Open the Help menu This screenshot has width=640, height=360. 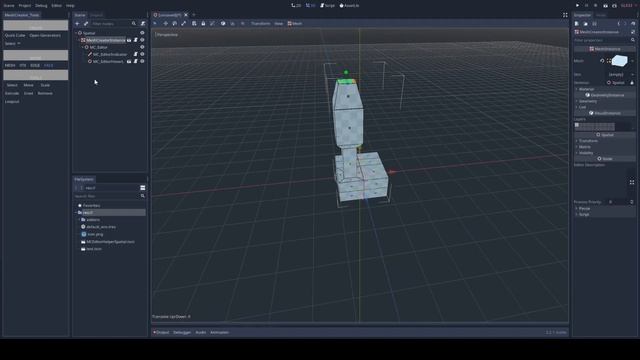click(70, 6)
